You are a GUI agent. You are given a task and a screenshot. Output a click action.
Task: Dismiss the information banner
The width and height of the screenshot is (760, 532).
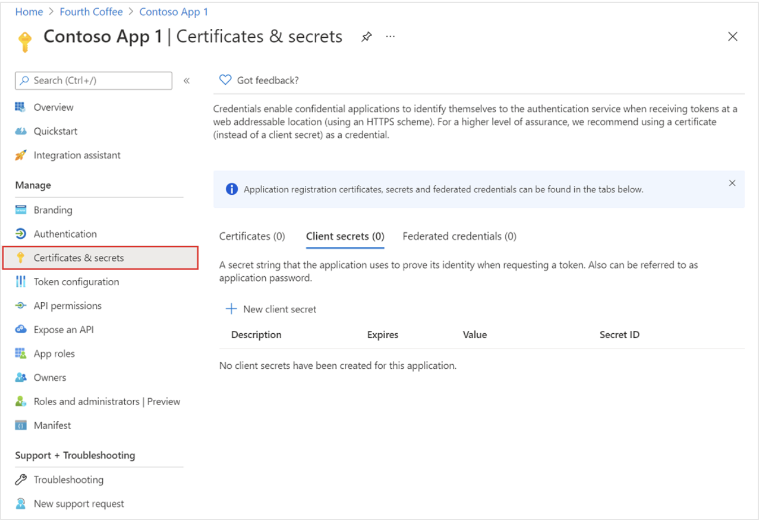pyautogui.click(x=732, y=183)
